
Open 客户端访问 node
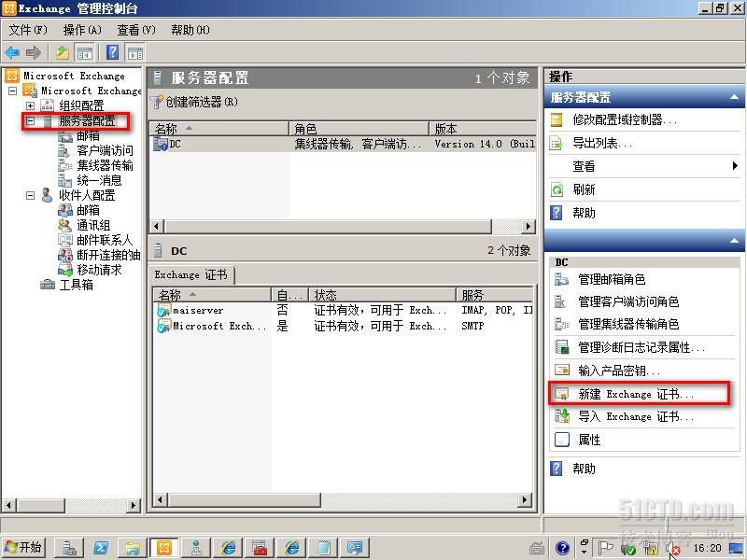(x=105, y=150)
